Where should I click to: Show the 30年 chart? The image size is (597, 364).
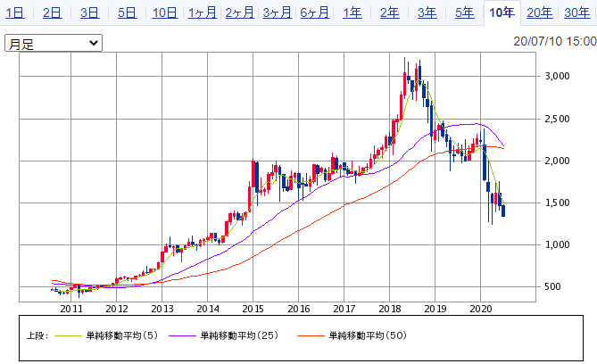tap(576, 13)
